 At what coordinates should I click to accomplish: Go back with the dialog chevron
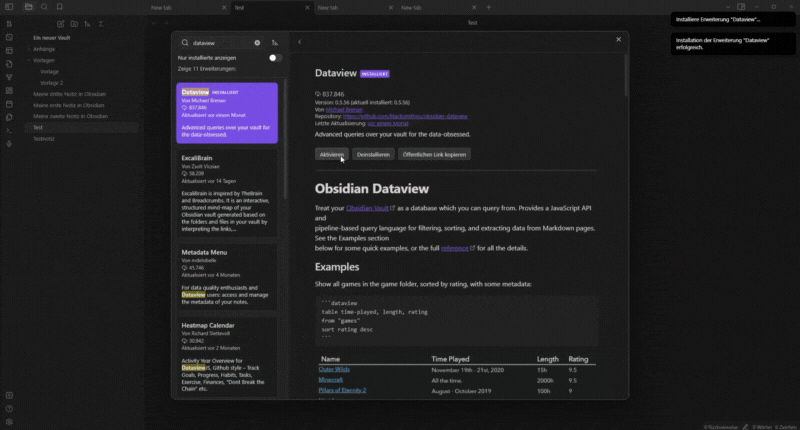299,42
